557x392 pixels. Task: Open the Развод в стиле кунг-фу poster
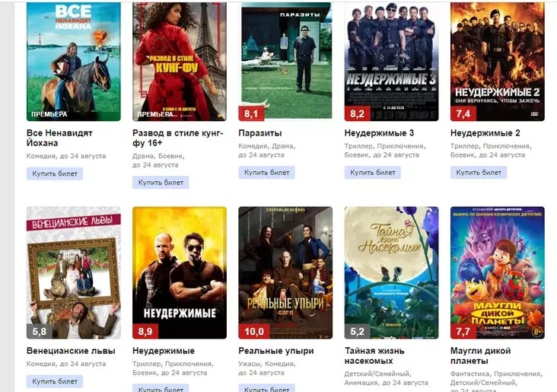tap(180, 62)
